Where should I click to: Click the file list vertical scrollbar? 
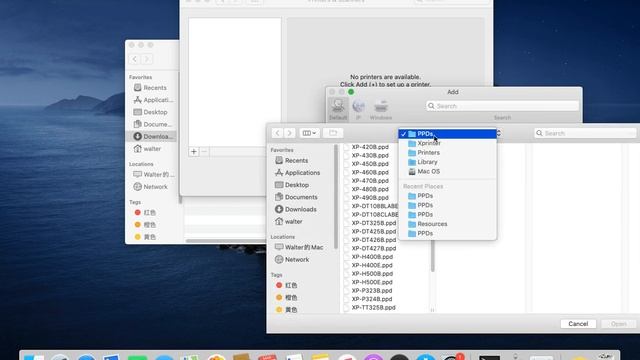pyautogui.click(x=433, y=256)
